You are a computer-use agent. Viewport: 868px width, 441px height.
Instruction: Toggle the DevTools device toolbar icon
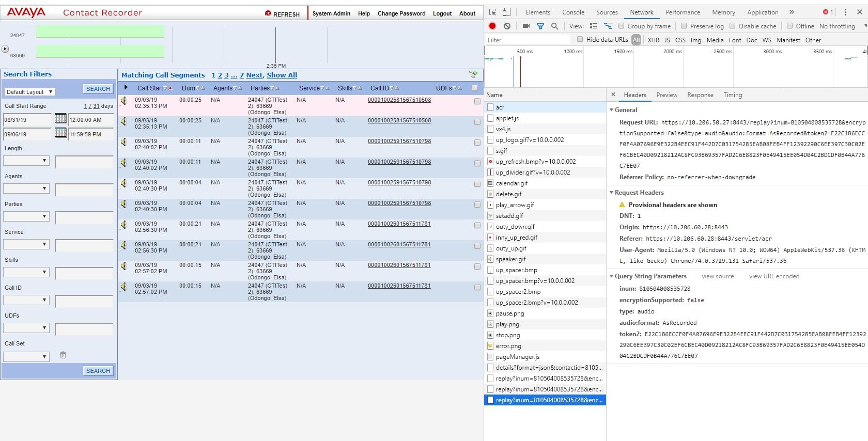point(506,12)
